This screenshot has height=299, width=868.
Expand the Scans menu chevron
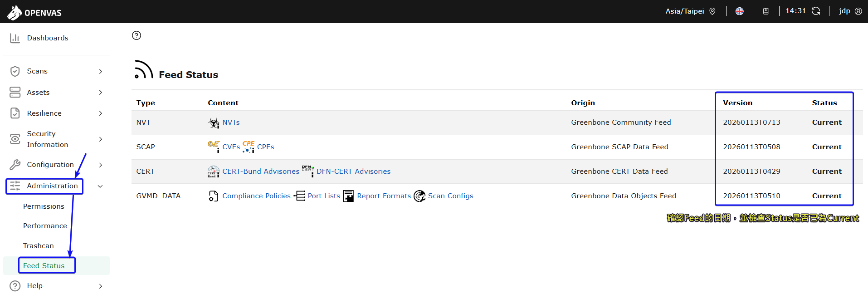[x=100, y=71]
